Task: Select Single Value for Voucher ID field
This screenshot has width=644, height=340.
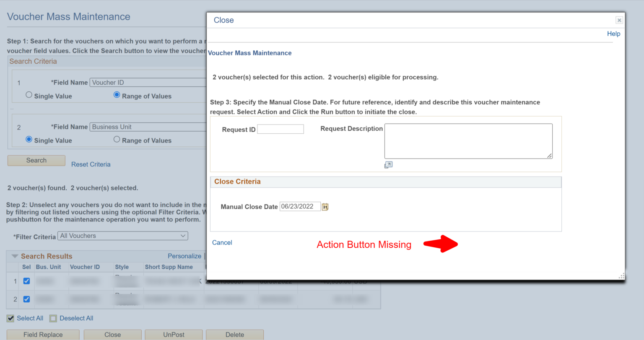Action: tap(29, 95)
